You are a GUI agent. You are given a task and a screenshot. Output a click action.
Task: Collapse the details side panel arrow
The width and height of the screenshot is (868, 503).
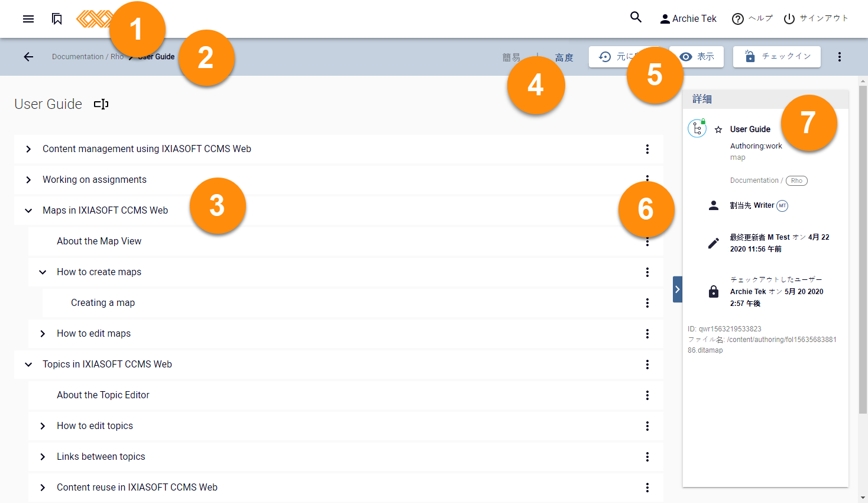(x=678, y=289)
